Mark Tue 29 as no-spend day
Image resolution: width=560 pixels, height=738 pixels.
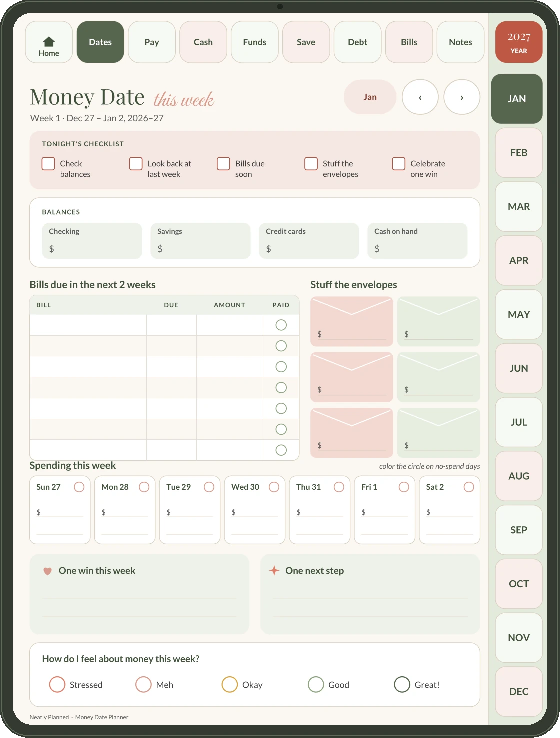tap(209, 487)
